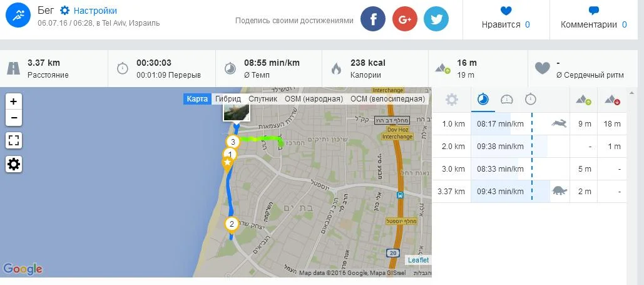Toggle fullscreen map view
644x285 pixels.
pyautogui.click(x=14, y=141)
